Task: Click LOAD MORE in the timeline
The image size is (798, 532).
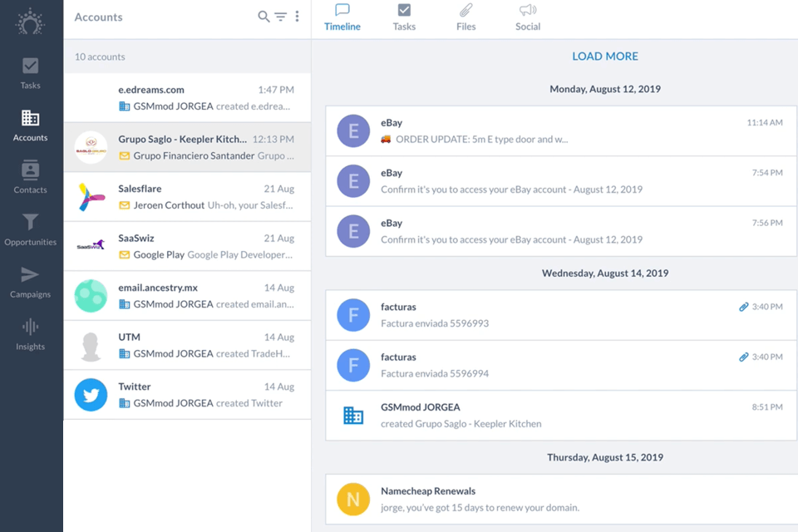Action: [x=604, y=57]
